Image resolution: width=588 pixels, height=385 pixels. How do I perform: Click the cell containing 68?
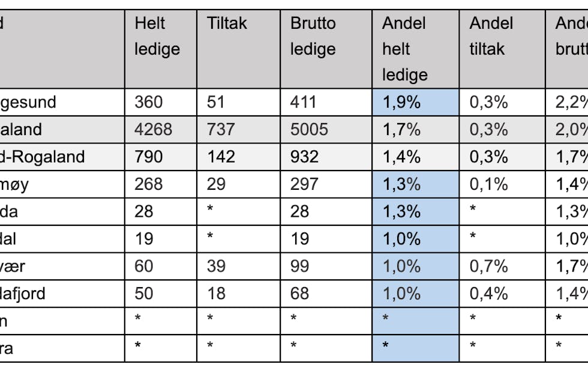(300, 294)
